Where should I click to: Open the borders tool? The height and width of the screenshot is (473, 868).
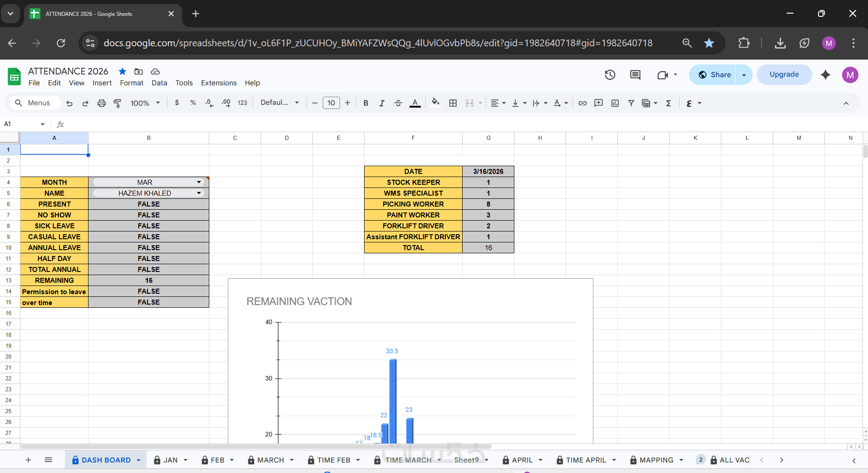pos(453,103)
